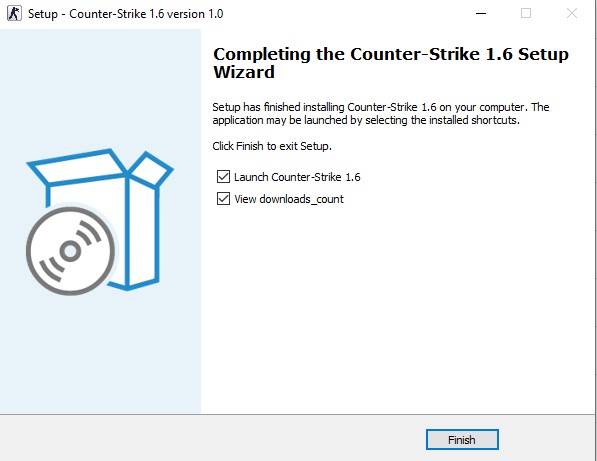Click the center hole of the disc graphic
This screenshot has width=597, height=461.
coord(70,251)
